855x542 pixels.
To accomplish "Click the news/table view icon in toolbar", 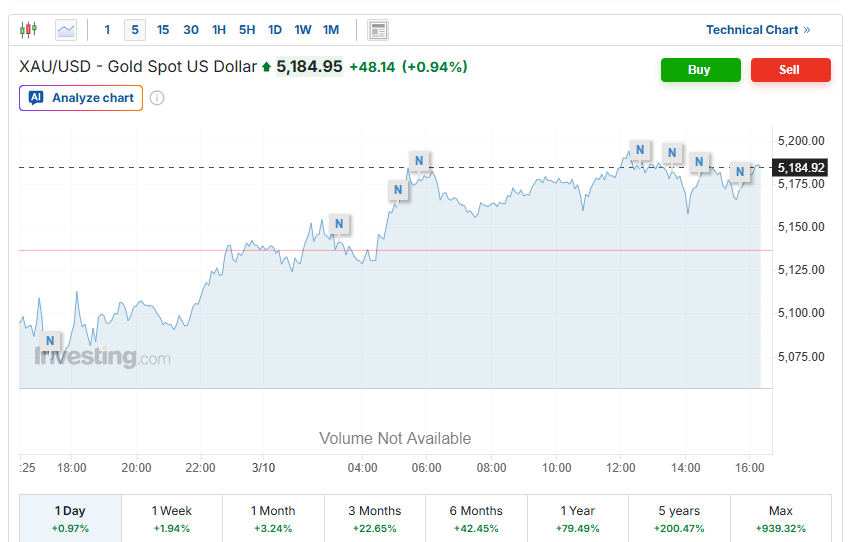I will (x=378, y=30).
